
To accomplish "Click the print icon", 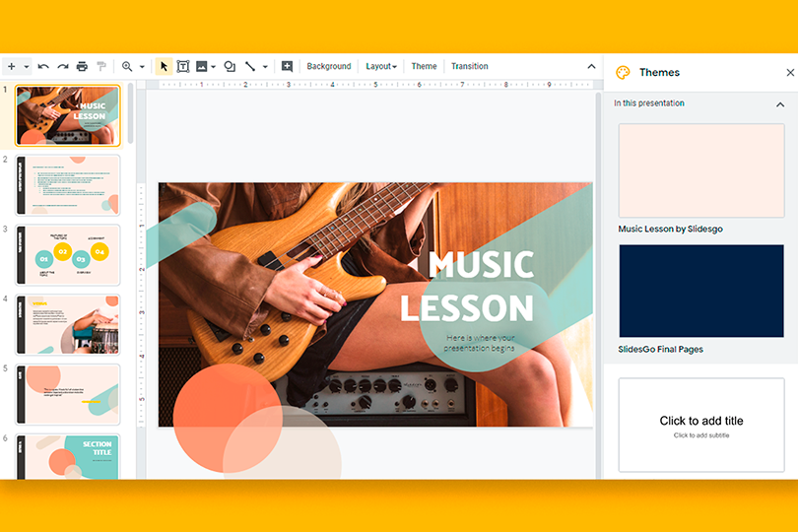I will click(x=82, y=66).
